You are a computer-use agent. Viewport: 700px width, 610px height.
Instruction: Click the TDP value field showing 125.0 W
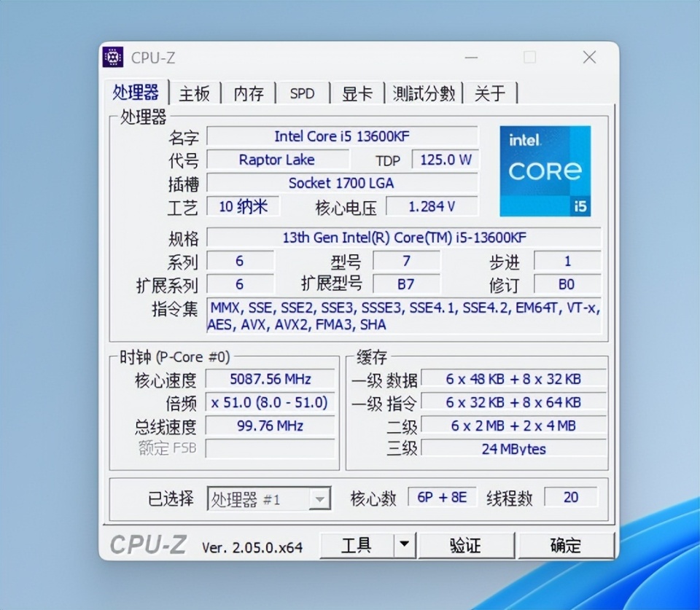click(445, 160)
